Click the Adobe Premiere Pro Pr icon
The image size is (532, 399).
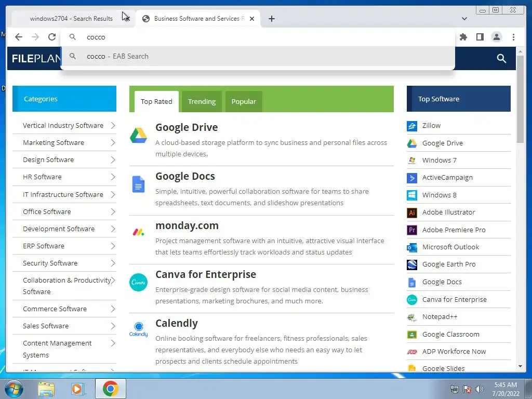tap(412, 230)
